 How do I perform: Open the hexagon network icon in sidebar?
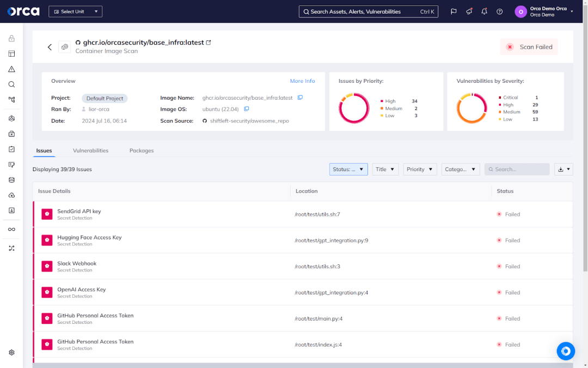11,118
